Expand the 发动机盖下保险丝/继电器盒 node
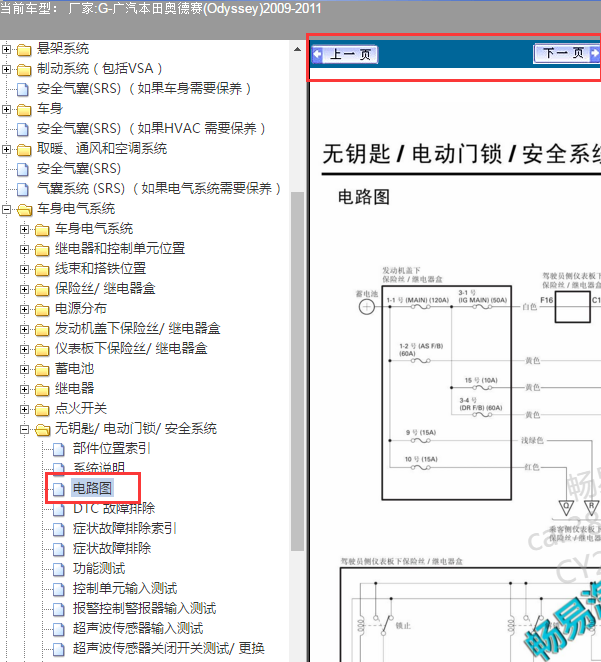 [24, 329]
